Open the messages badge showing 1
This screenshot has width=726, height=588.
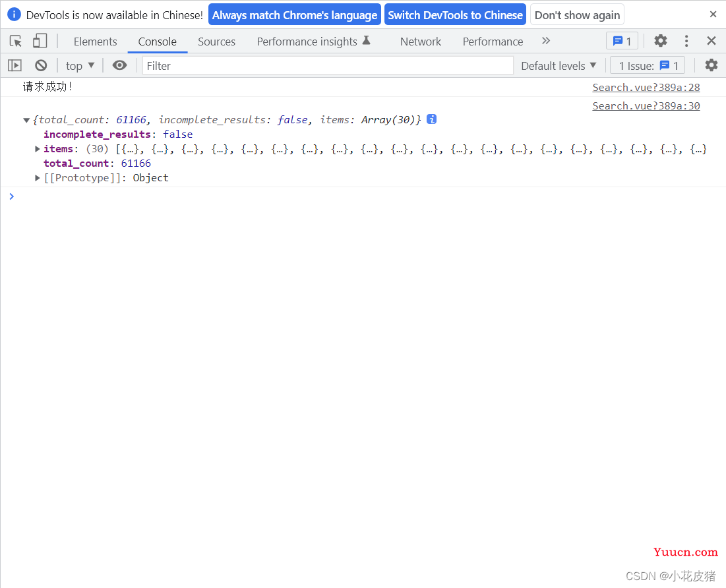tap(622, 42)
